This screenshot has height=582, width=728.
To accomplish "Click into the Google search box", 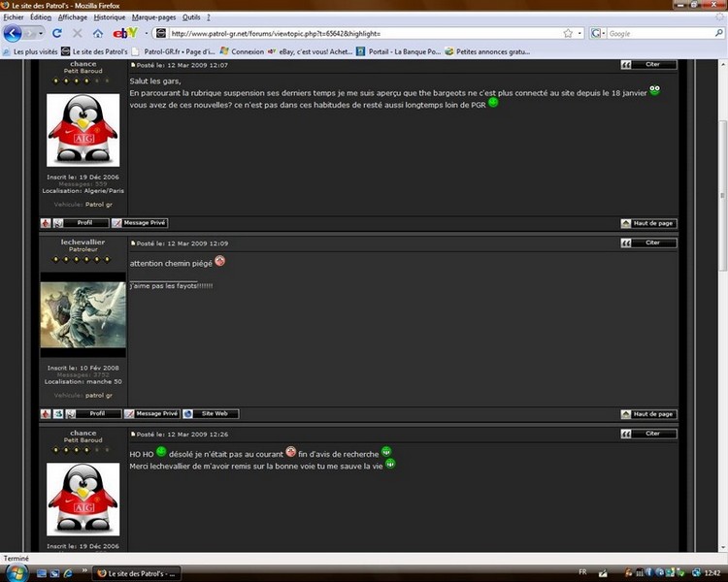I will coord(660,33).
